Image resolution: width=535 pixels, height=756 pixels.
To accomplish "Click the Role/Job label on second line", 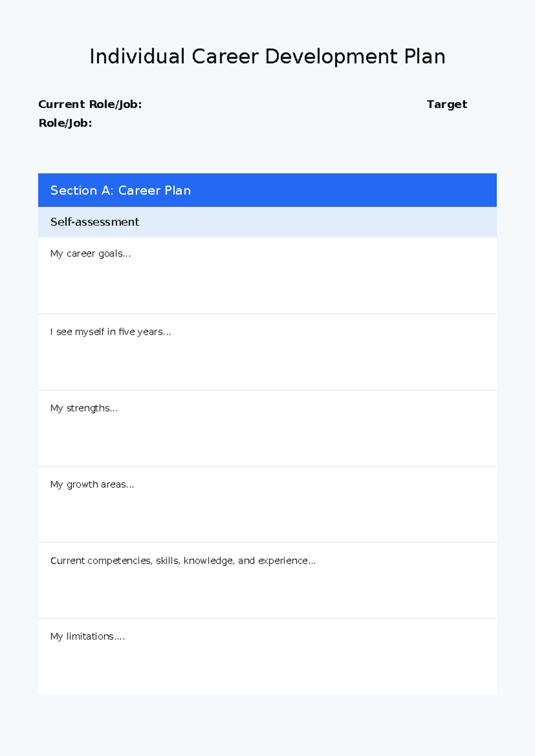I will point(65,123).
